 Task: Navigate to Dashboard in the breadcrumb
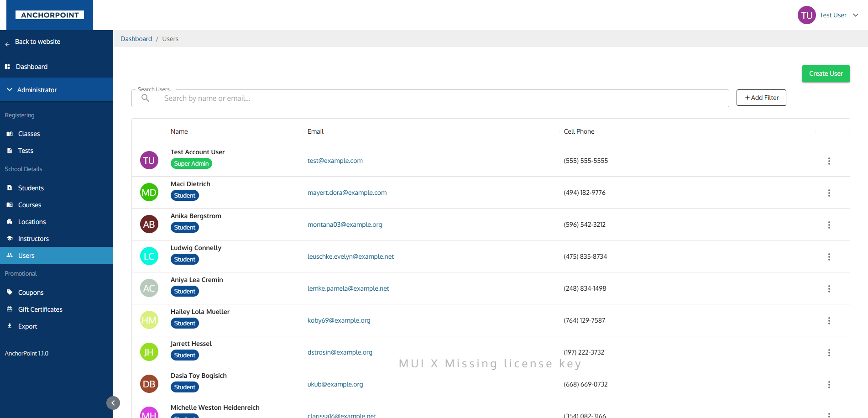coord(136,38)
